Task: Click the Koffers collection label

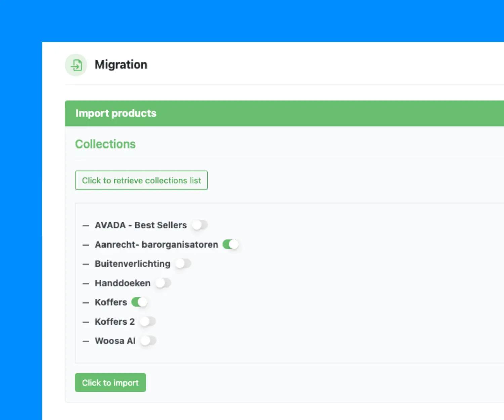Action: [111, 302]
